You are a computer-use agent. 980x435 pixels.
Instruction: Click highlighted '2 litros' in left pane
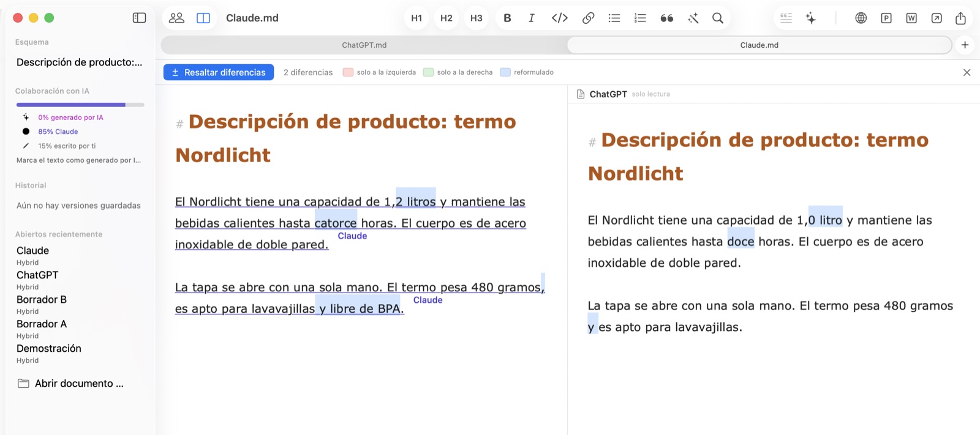416,201
